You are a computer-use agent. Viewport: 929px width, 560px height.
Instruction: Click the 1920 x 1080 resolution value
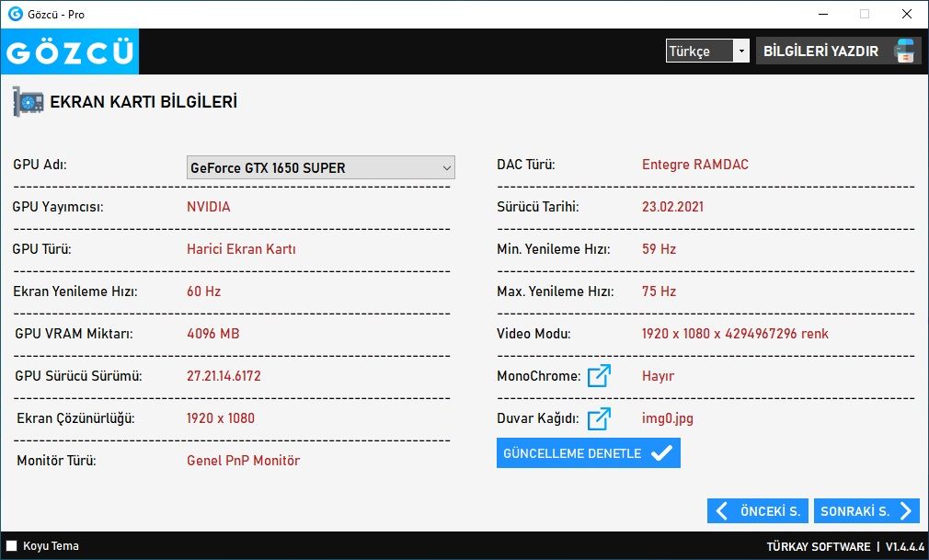[x=221, y=418]
